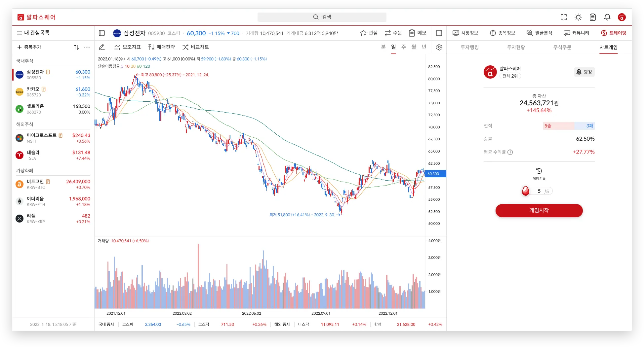
Task: Open the memo icon next to 비트코인
Action: click(x=48, y=182)
